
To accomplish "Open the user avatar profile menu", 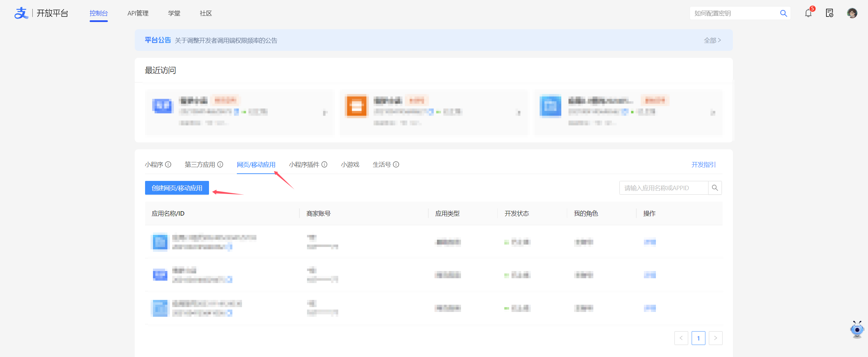I will [853, 13].
